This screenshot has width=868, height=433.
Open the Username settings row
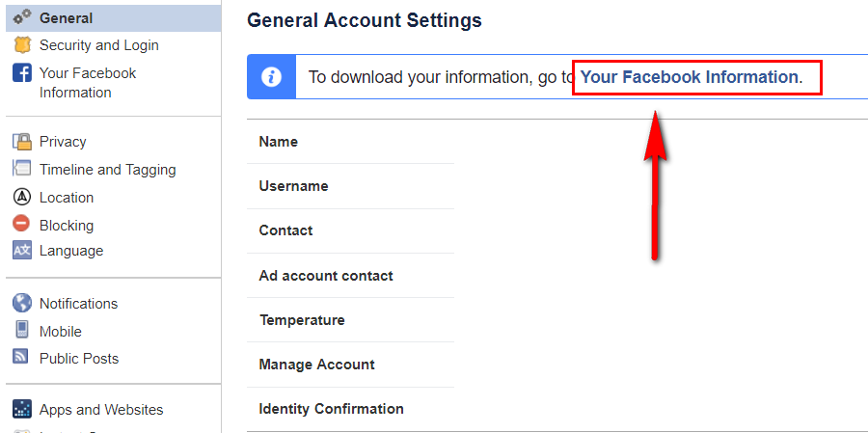click(x=350, y=186)
